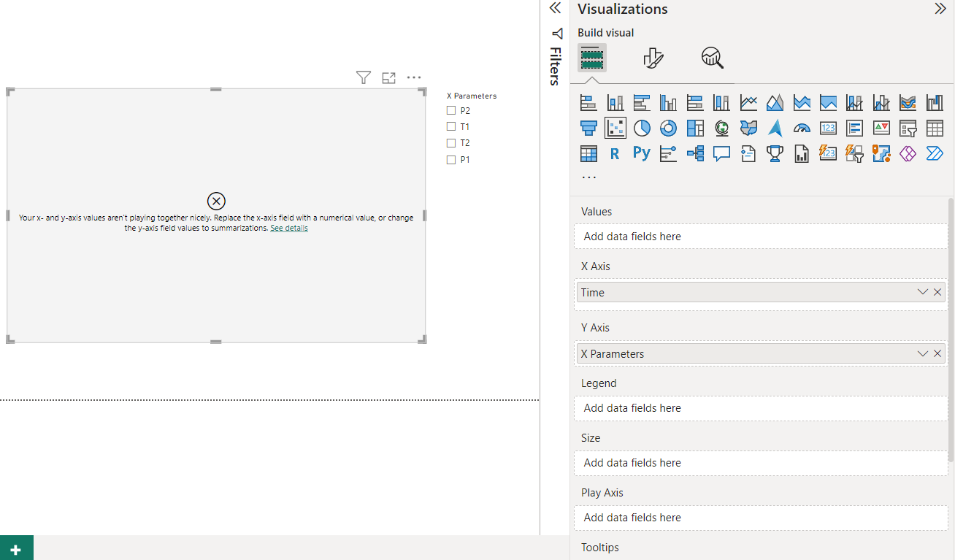Check the P1 slicer checkbox
Screen dimensions: 955x560
click(451, 159)
